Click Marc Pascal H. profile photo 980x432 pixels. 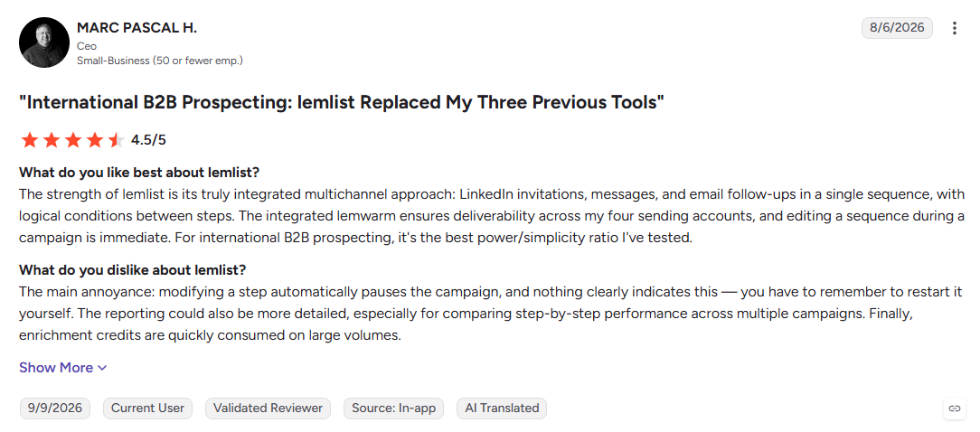coord(44,42)
